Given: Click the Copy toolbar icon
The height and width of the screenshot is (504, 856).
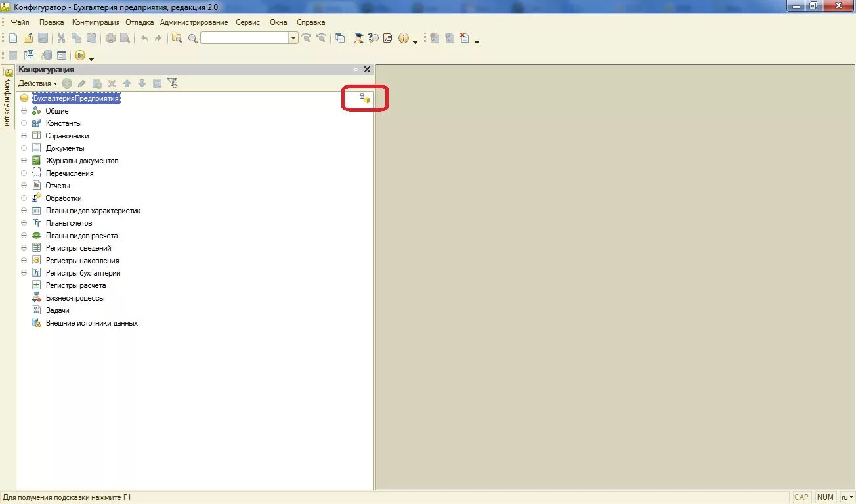Looking at the screenshot, I should (x=77, y=38).
